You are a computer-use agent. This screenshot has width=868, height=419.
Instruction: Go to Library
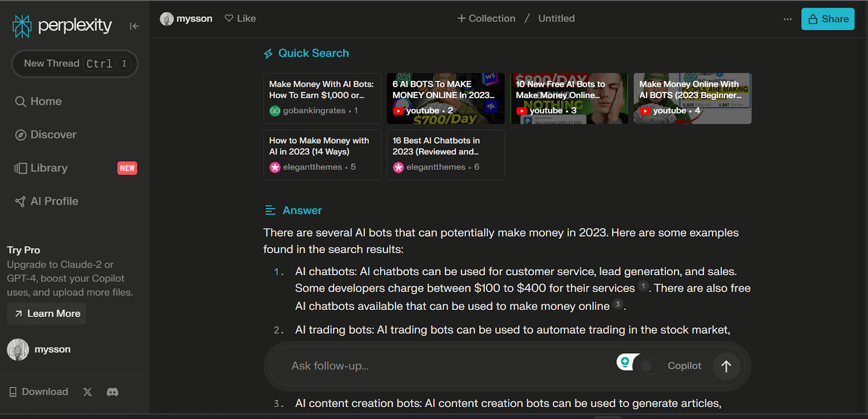pos(41,168)
